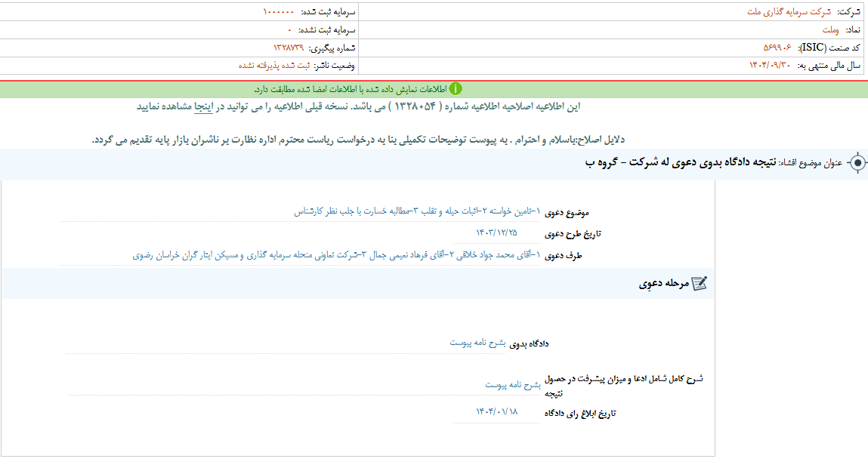This screenshot has width=868, height=468.
Task: Click the ISIC industry code ۵۶۹۹۰۶
Action: pyautogui.click(x=777, y=48)
